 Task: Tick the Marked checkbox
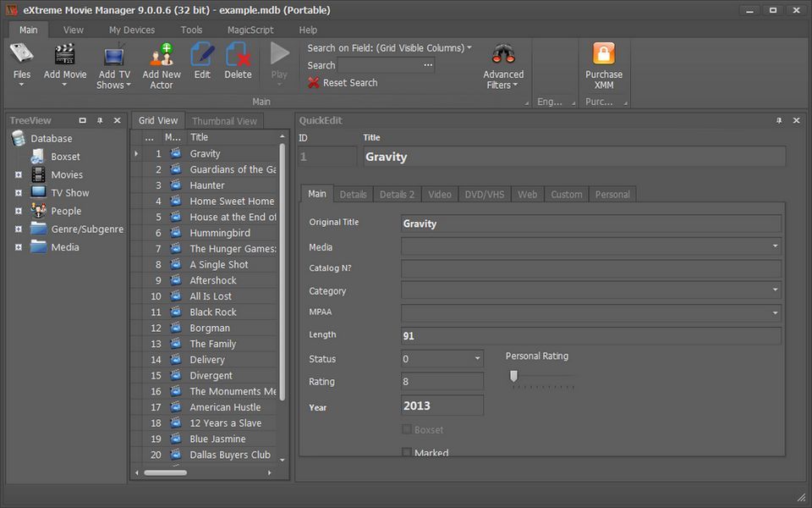click(x=407, y=453)
